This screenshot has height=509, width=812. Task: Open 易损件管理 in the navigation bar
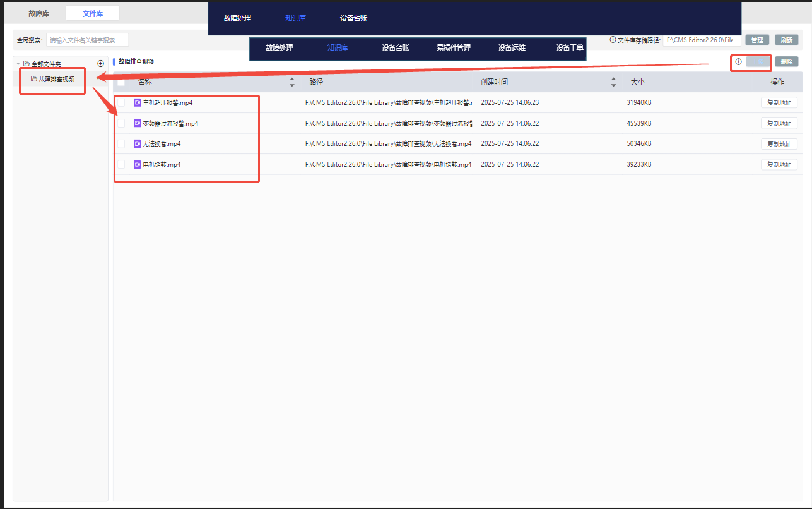(453, 48)
